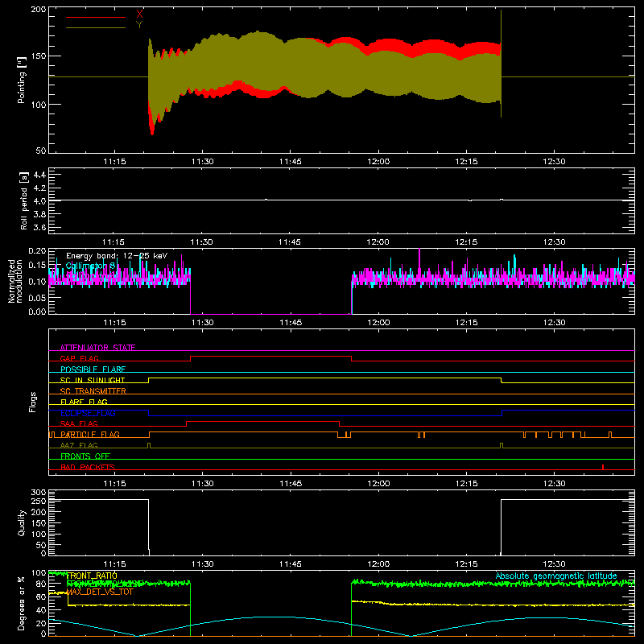
Task: Click the olive "Y" legend letter
Action: tap(139, 25)
